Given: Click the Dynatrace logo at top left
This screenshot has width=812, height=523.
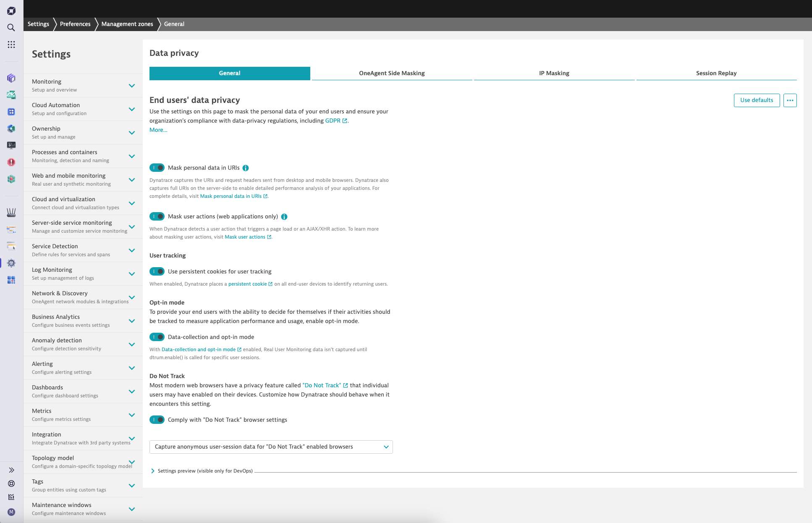Looking at the screenshot, I should click(11, 11).
